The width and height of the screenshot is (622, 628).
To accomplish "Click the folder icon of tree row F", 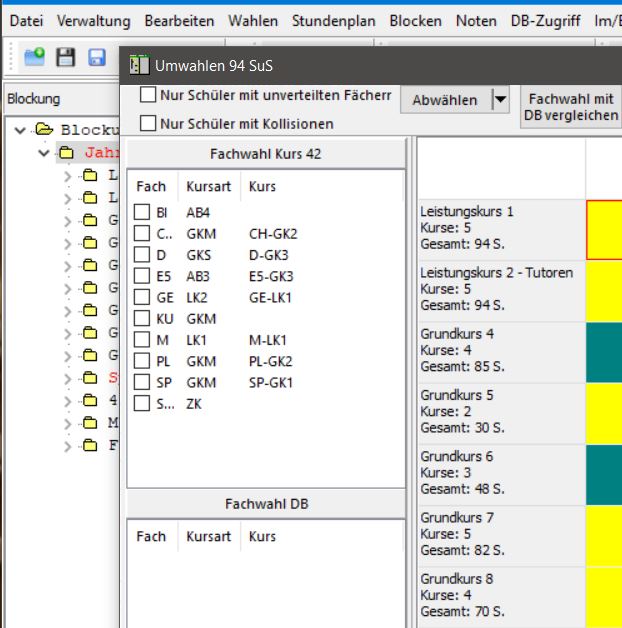I will tap(90, 445).
